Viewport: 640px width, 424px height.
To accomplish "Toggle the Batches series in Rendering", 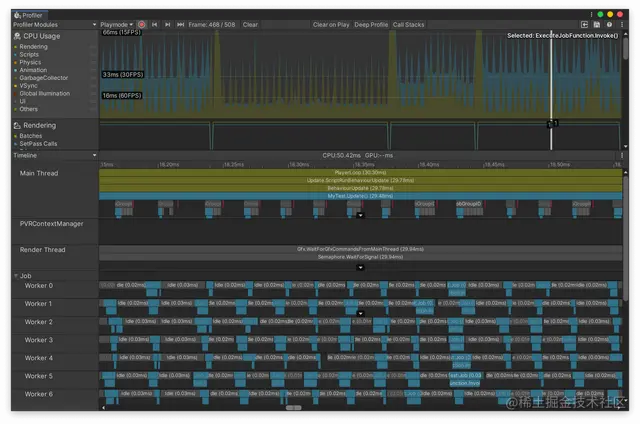I will pos(16,136).
